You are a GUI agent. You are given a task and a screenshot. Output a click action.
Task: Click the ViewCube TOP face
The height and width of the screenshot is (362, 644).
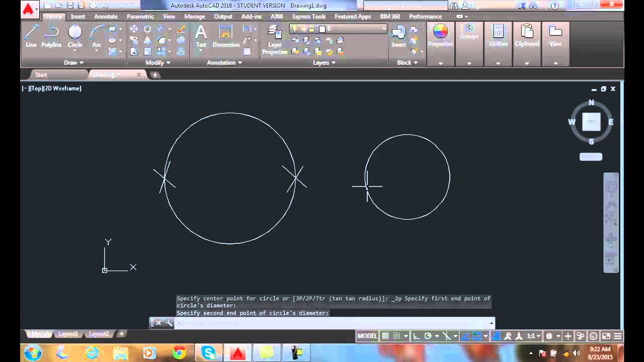coord(591,122)
